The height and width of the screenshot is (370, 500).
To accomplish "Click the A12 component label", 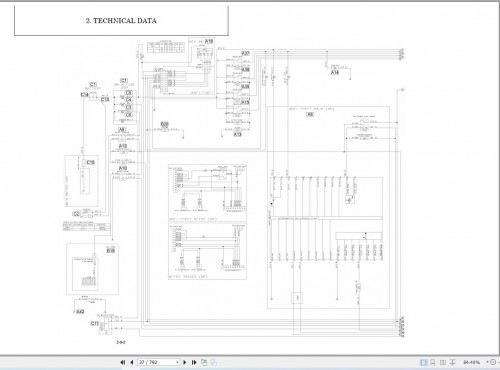I will click(123, 146).
